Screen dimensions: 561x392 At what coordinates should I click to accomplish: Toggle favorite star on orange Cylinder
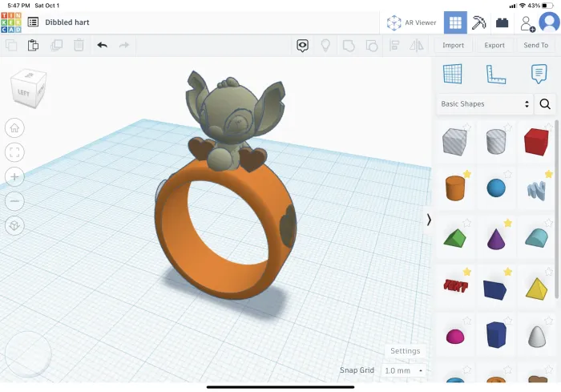point(467,174)
